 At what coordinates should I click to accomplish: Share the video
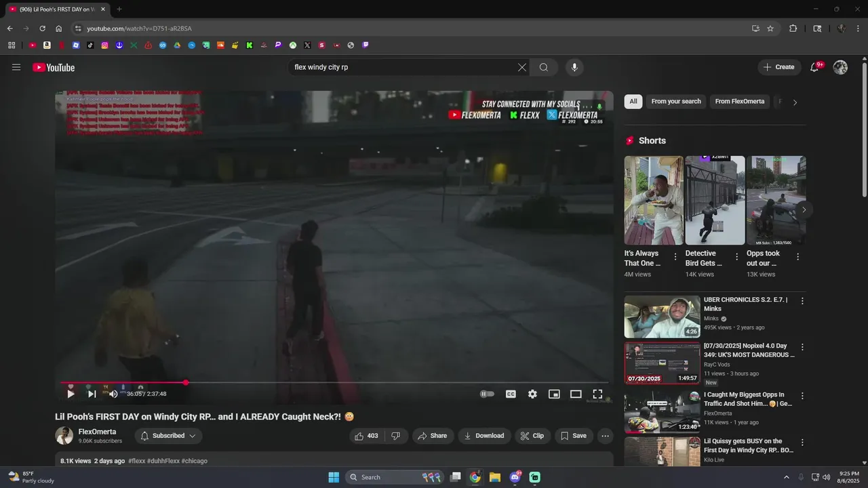(432, 436)
